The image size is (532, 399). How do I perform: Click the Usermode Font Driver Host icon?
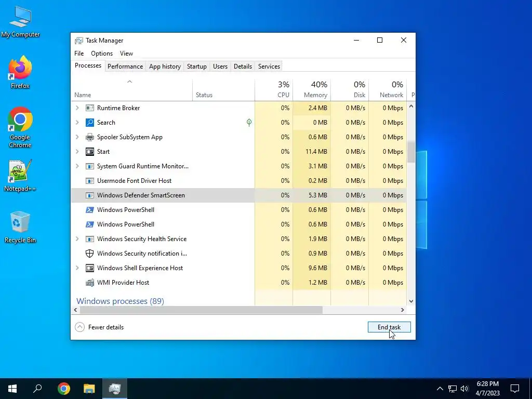click(x=89, y=181)
